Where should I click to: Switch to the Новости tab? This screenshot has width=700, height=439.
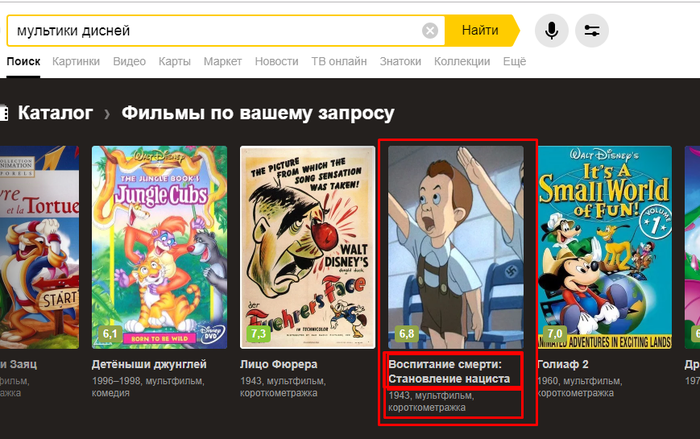276,62
